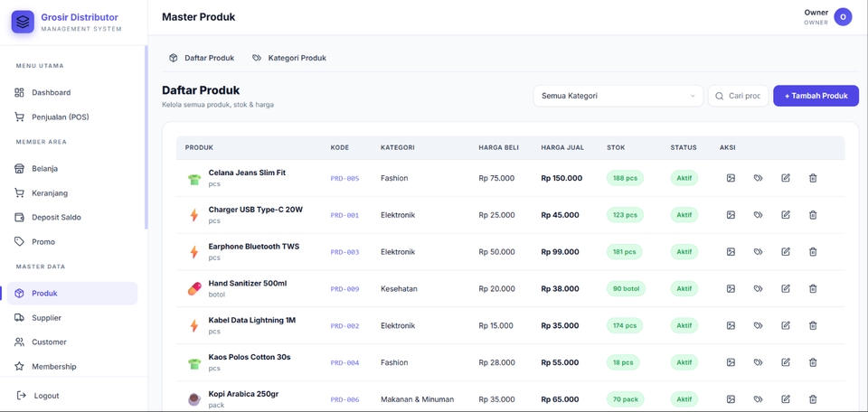The height and width of the screenshot is (412, 868).
Task: Edit the Charger USB Type-C 20W product
Action: click(786, 214)
